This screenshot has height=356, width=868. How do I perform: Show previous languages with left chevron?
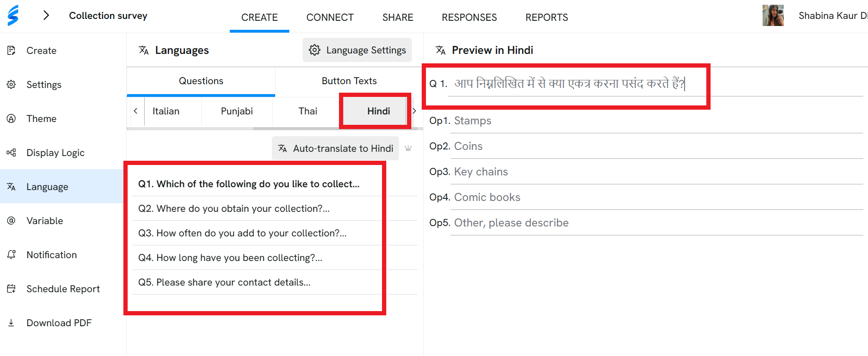(x=136, y=111)
